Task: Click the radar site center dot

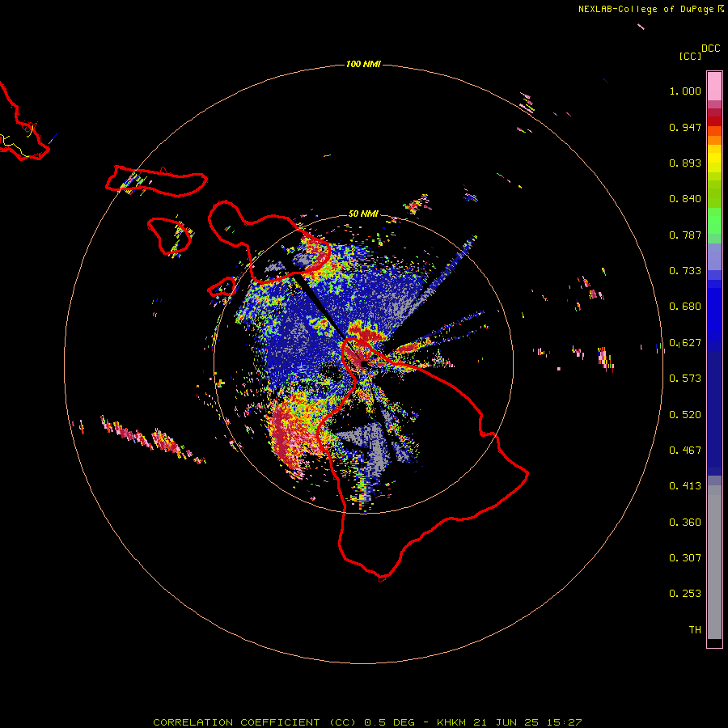Action: [364, 364]
